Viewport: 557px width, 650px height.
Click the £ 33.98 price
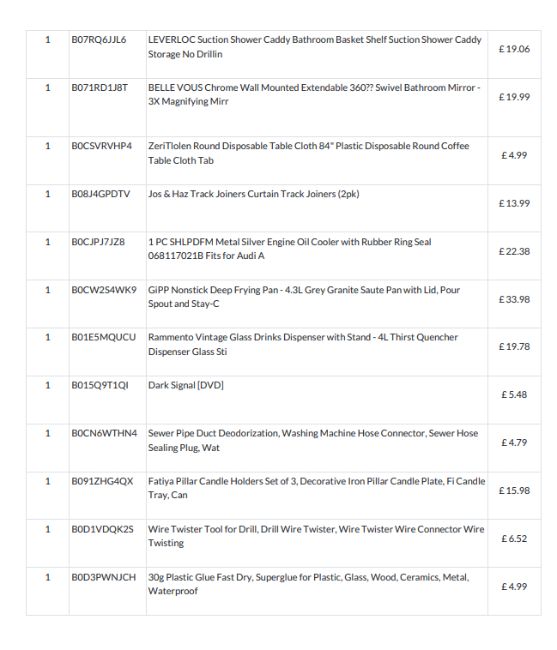click(x=514, y=299)
